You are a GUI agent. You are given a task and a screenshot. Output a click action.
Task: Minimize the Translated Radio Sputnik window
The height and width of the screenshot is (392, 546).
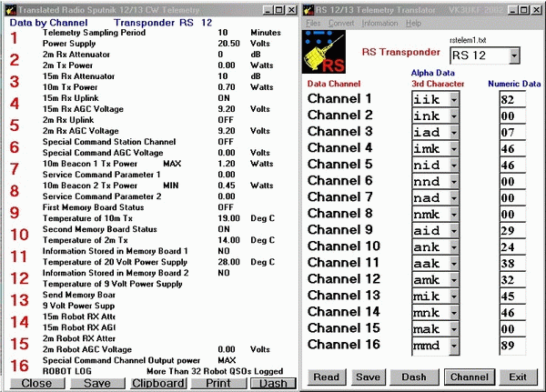267,10
